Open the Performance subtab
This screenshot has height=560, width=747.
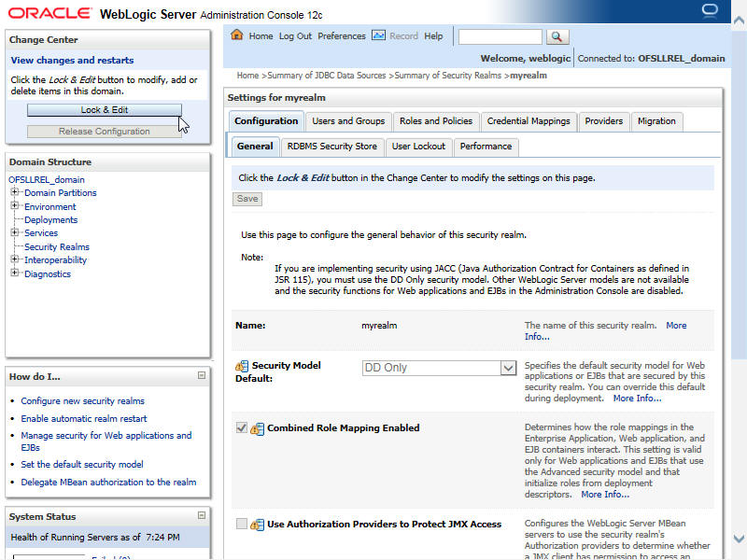[486, 147]
